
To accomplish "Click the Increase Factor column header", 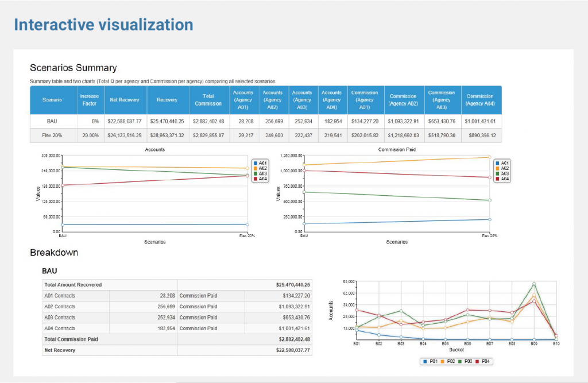I will click(89, 100).
